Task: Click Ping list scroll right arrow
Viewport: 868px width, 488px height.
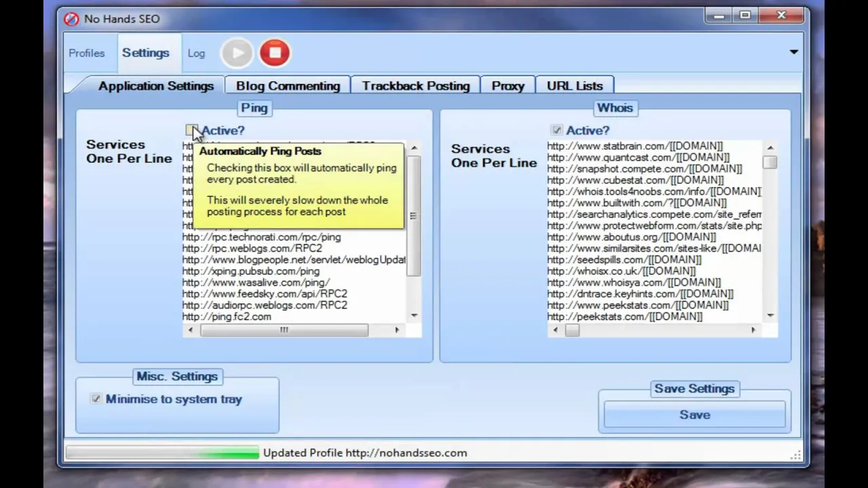Action: click(x=397, y=330)
